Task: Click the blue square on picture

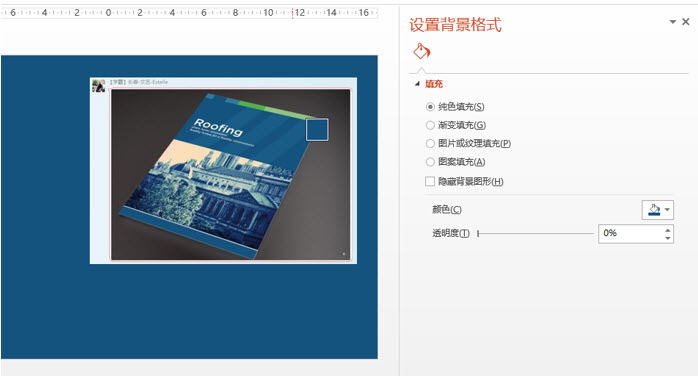Action: coord(317,129)
